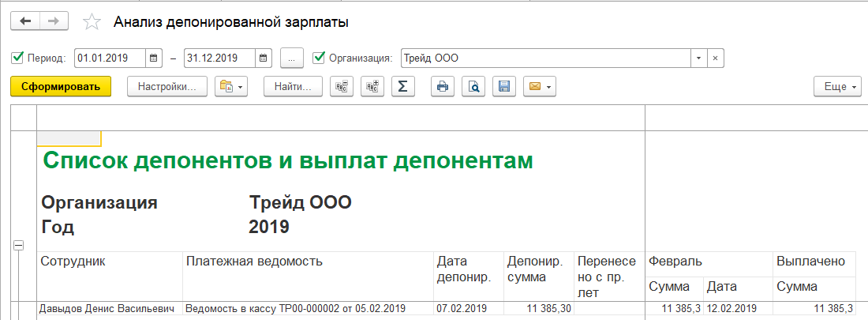The image size is (868, 320).
Task: Click the Sigma sum icon
Action: point(403,86)
